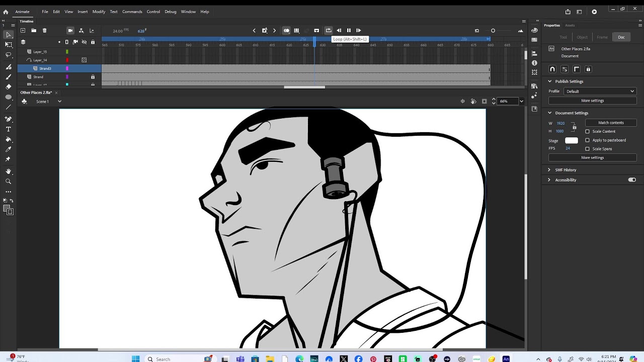Delete layer using the trash icon

(x=44, y=31)
